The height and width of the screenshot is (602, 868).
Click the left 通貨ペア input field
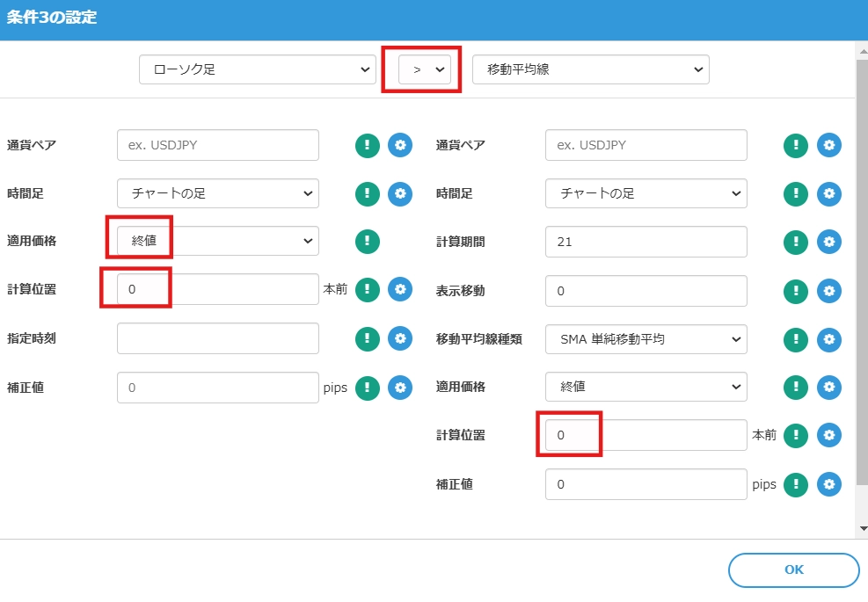[x=217, y=145]
